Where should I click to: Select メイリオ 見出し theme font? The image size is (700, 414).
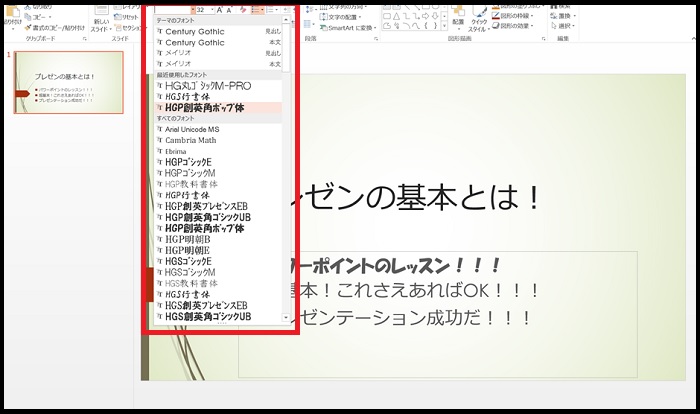click(218, 53)
